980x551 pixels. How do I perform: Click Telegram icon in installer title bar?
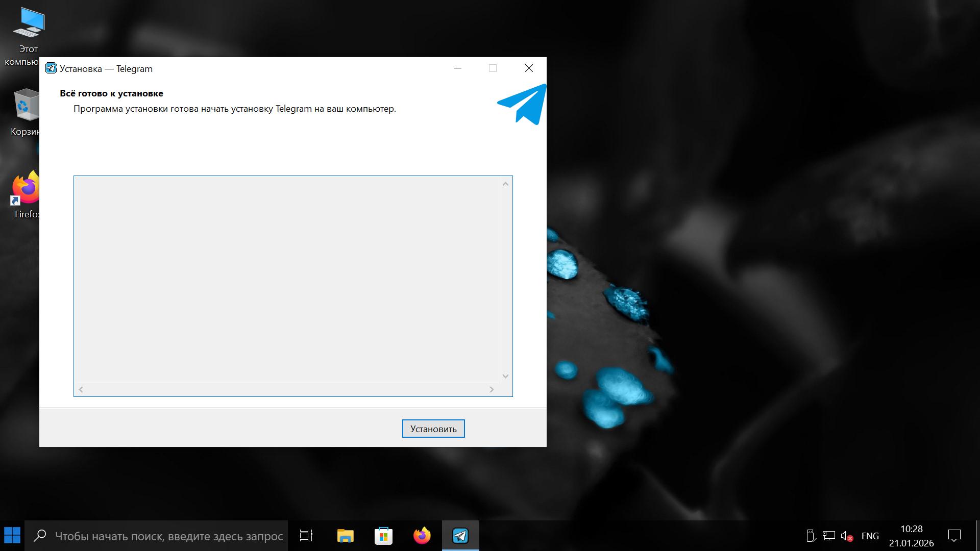51,68
